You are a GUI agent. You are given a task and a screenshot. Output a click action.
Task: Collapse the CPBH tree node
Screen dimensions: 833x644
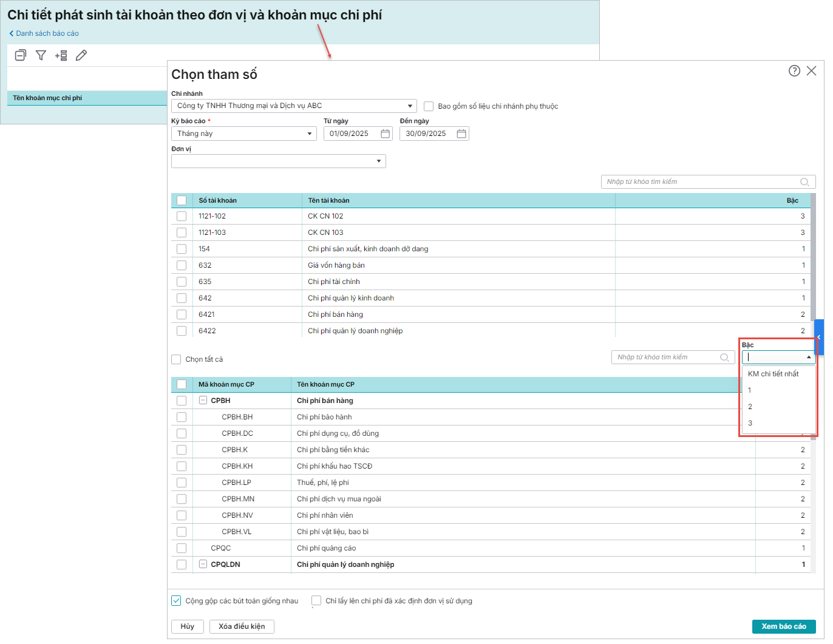pyautogui.click(x=203, y=401)
